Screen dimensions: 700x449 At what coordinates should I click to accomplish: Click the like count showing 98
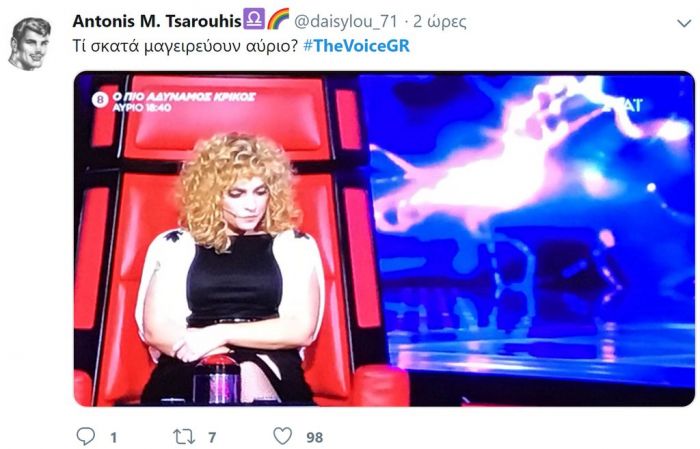coord(315,437)
